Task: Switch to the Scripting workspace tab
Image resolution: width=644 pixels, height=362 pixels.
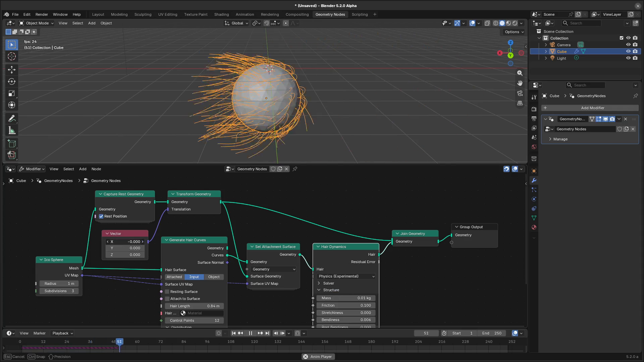Action: tap(360, 14)
